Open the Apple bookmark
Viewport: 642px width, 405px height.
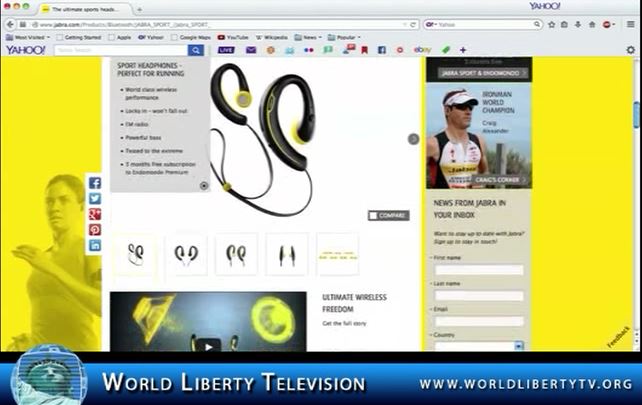click(120, 37)
